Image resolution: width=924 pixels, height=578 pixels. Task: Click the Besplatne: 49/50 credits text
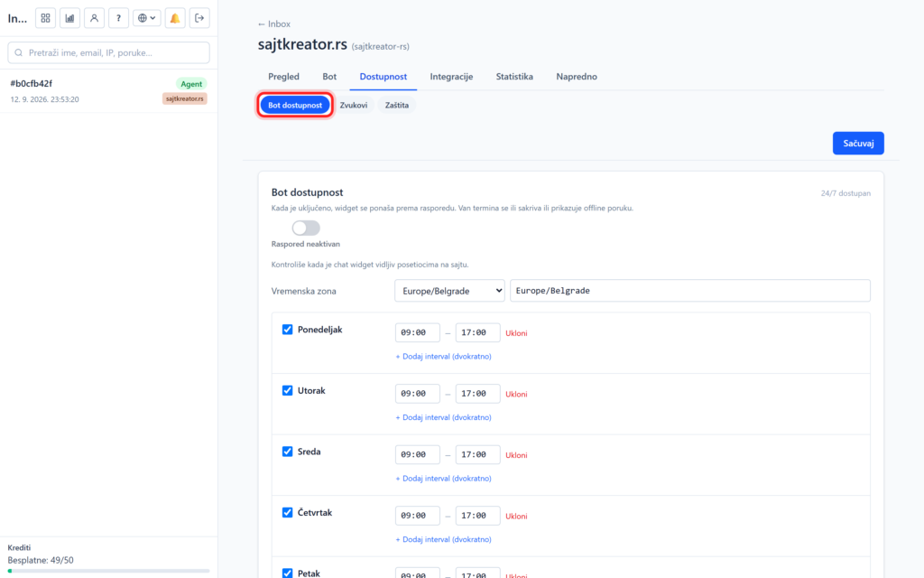point(41,560)
